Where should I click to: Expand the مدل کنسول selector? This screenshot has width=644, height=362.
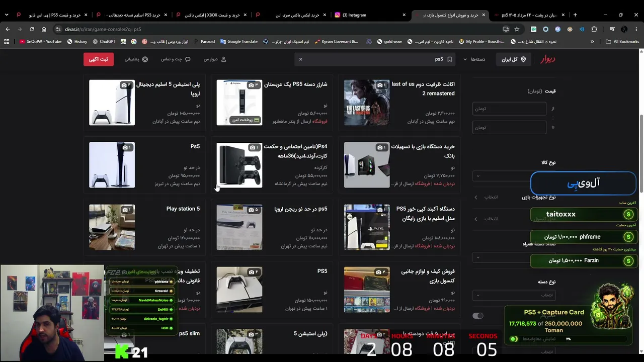(x=514, y=219)
